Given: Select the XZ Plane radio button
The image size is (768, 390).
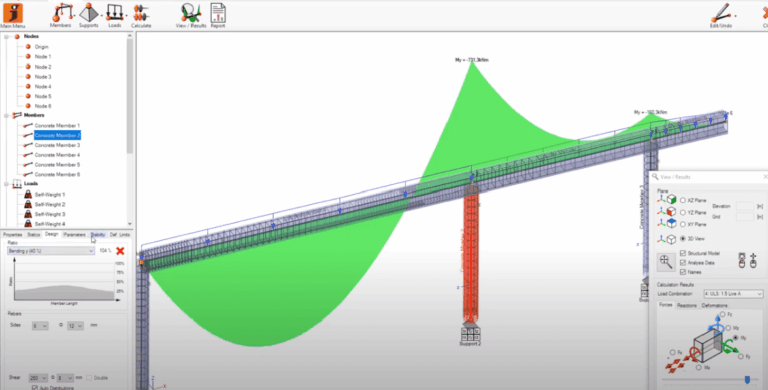Looking at the screenshot, I should (x=683, y=200).
